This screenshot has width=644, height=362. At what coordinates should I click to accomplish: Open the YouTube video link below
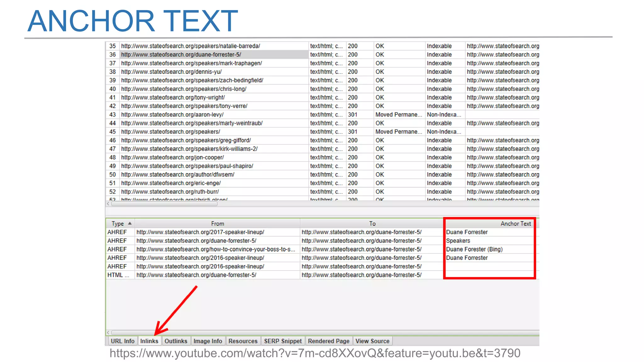pyautogui.click(x=315, y=353)
